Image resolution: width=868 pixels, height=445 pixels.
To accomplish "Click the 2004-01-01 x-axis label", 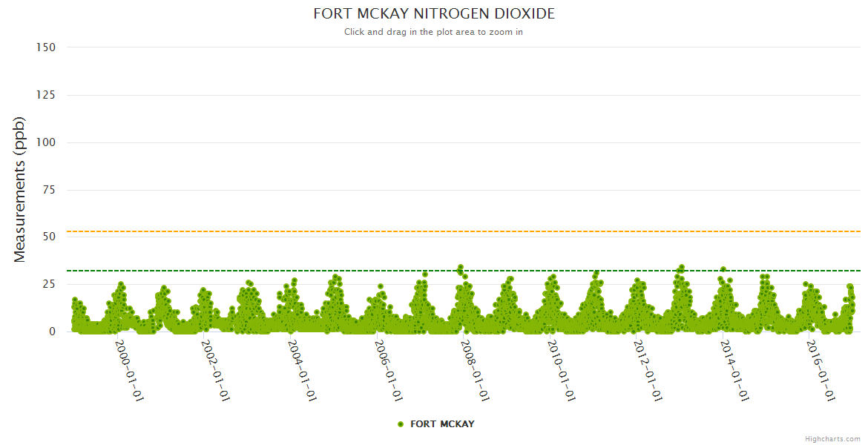I will click(x=303, y=371).
